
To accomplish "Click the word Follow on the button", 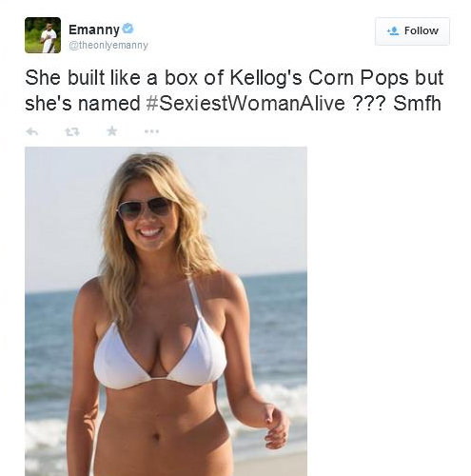I will point(422,30).
